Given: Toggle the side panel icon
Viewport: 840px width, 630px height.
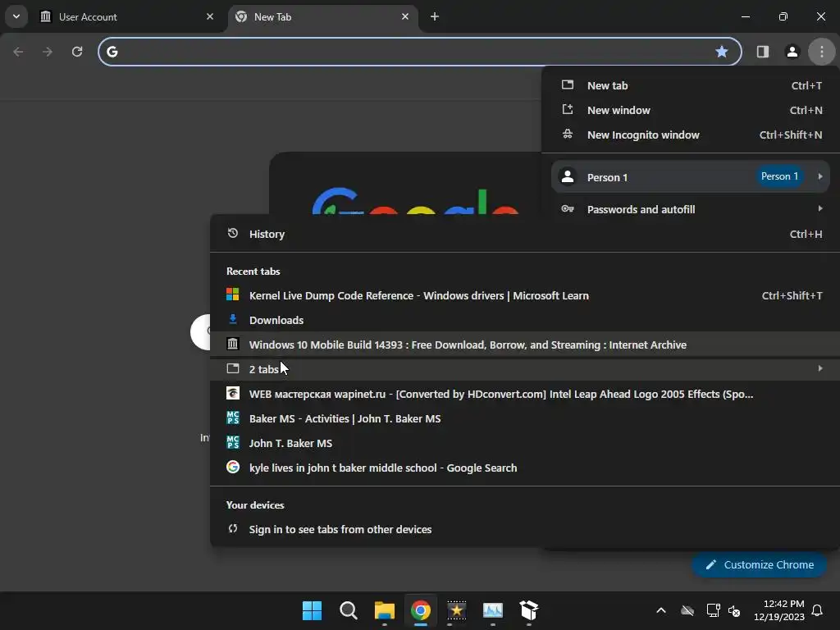Looking at the screenshot, I should (762, 52).
